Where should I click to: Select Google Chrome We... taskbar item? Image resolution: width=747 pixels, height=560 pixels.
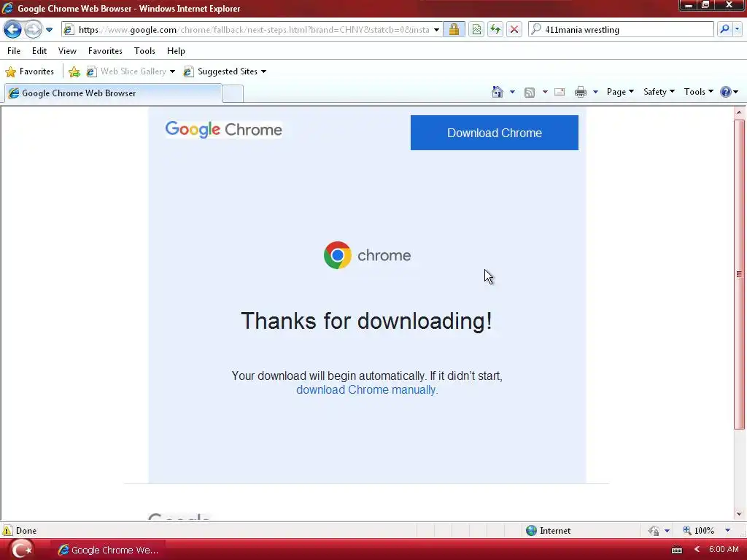point(108,550)
